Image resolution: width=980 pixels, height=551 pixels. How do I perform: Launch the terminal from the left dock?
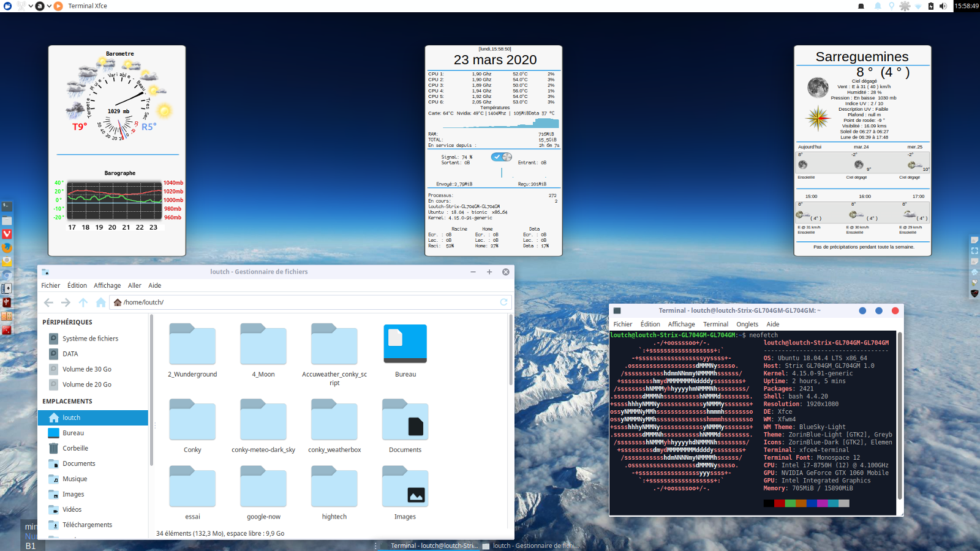click(7, 207)
